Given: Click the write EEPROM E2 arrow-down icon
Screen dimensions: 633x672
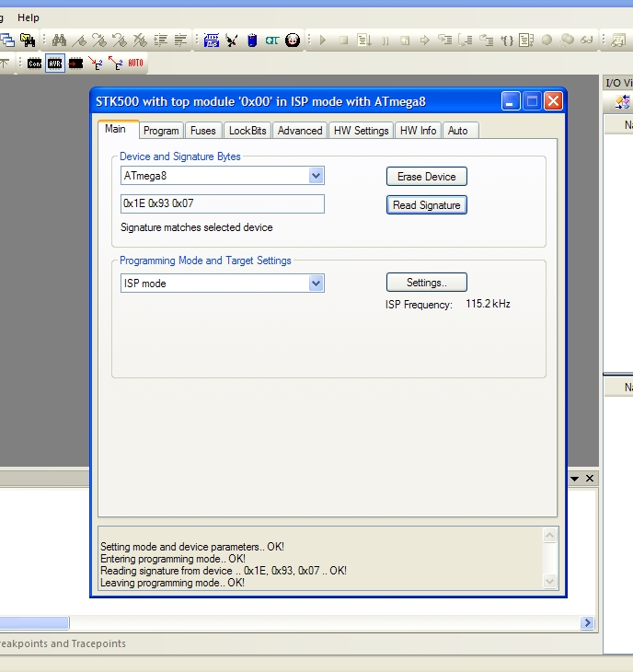Looking at the screenshot, I should tap(96, 64).
